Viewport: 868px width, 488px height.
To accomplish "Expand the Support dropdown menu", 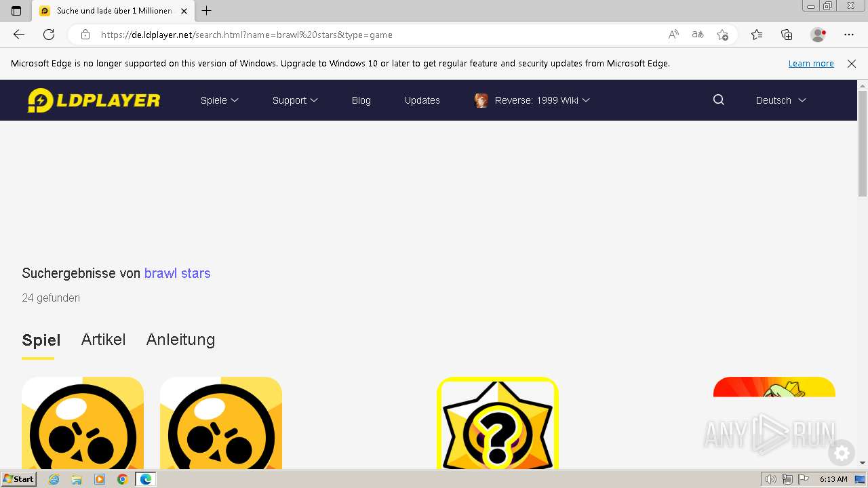I will (295, 100).
